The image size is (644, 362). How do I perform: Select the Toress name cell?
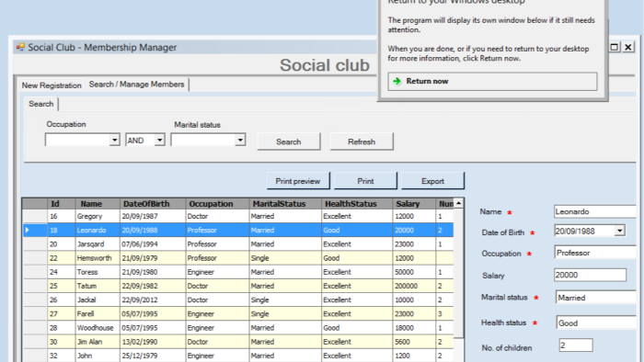pyautogui.click(x=98, y=272)
